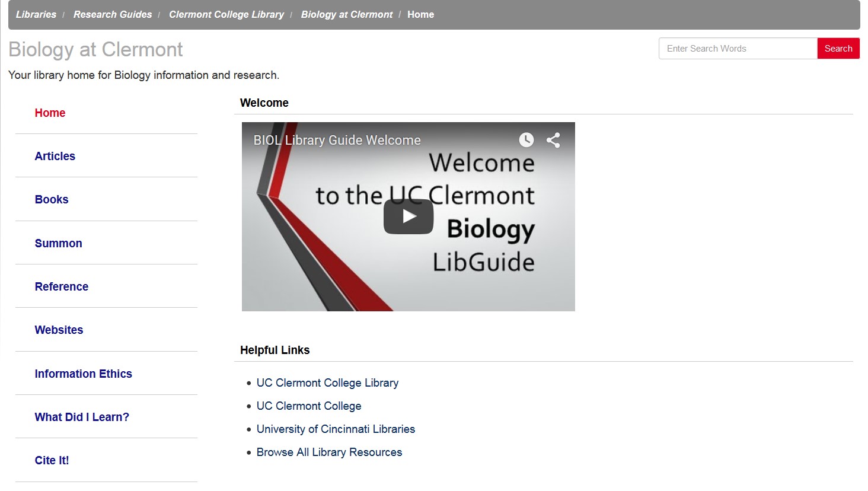Image resolution: width=868 pixels, height=491 pixels.
Task: Open the Books section
Action: [x=51, y=199]
